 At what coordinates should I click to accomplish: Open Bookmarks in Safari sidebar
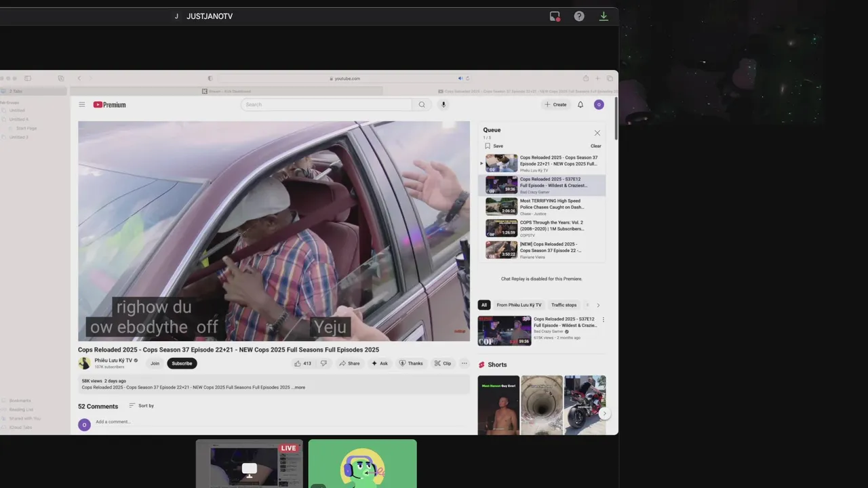click(x=20, y=401)
